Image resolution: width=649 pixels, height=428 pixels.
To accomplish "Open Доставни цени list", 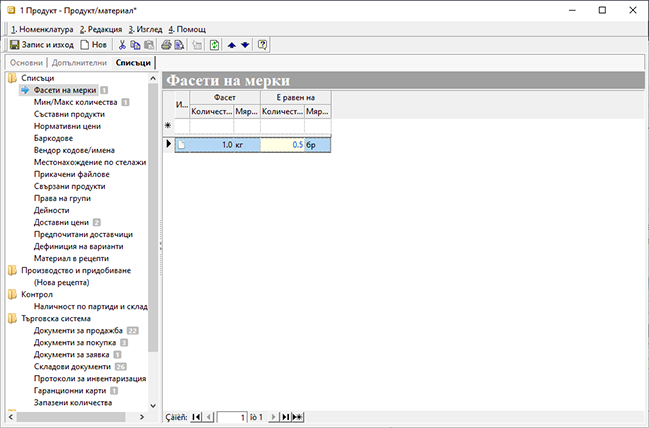I will tap(61, 222).
